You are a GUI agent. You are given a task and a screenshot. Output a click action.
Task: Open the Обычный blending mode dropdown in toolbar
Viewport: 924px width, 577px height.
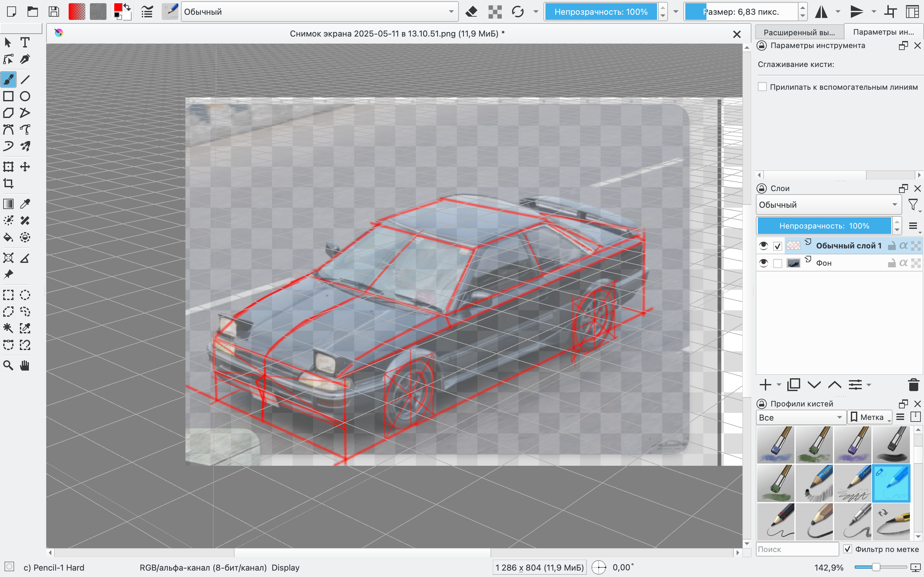coord(319,12)
